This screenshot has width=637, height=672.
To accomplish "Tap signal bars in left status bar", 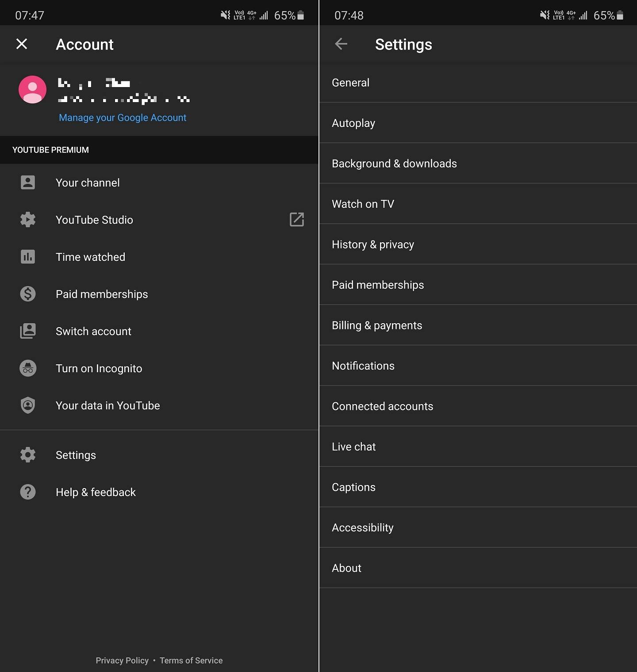I will 264,16.
